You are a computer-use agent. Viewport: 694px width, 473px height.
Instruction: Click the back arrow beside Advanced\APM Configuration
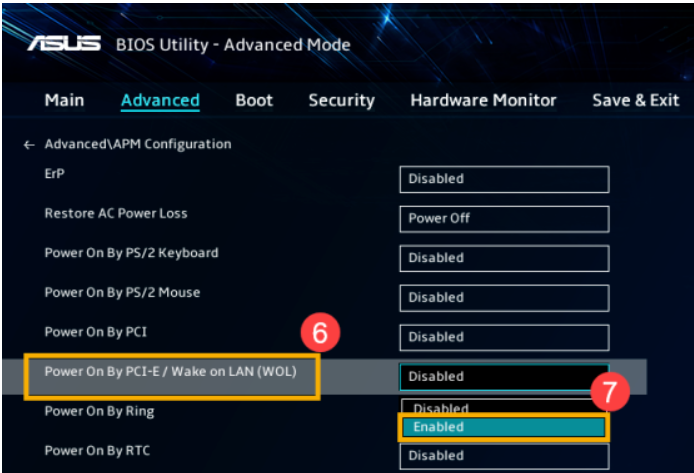coord(29,145)
